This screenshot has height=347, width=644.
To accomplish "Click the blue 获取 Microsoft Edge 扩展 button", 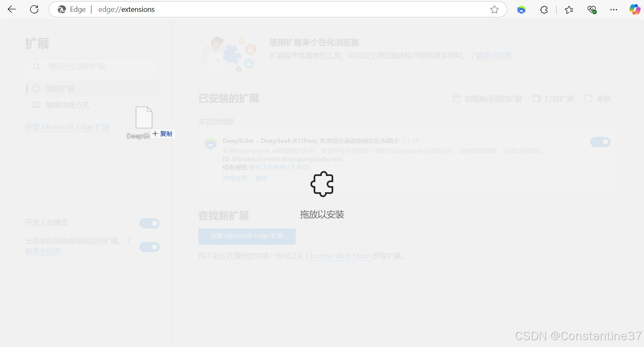I will coord(247,236).
